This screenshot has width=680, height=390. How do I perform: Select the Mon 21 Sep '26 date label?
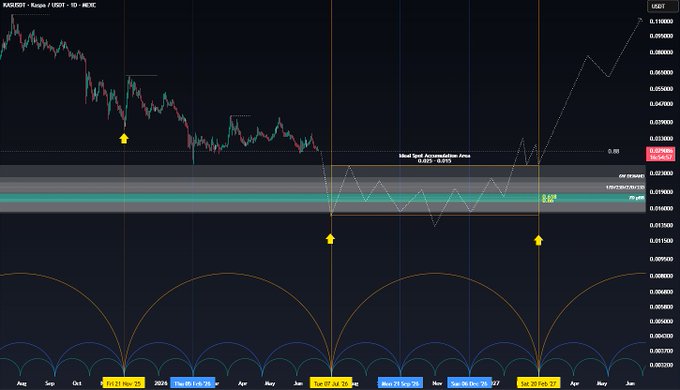tap(400, 383)
